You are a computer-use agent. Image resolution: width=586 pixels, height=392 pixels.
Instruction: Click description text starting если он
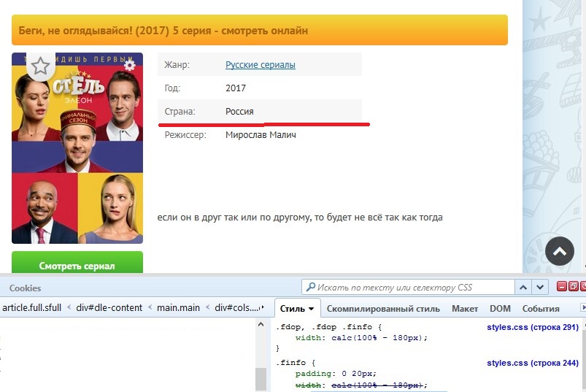pyautogui.click(x=300, y=217)
